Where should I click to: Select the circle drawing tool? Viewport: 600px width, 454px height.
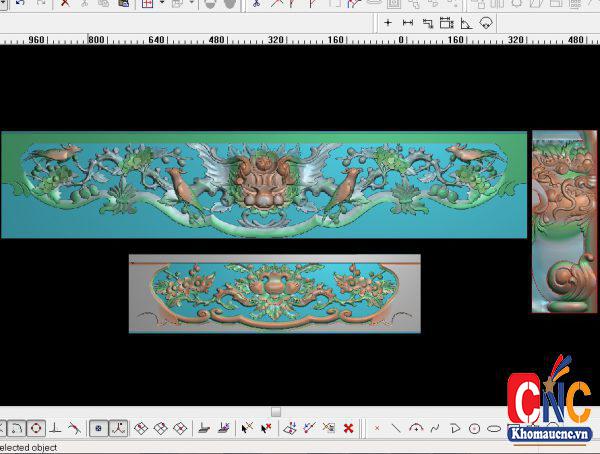tap(474, 428)
